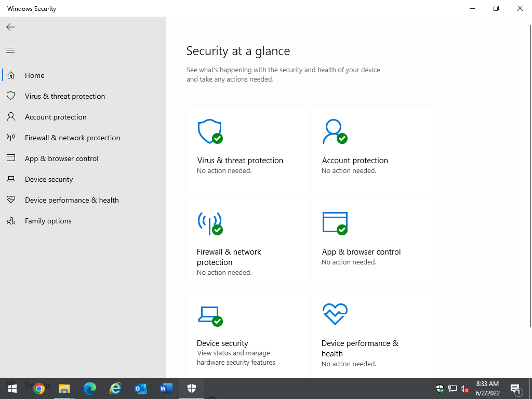Open Virus & threat protection from sidebar
This screenshot has height=399, width=532.
click(x=64, y=96)
